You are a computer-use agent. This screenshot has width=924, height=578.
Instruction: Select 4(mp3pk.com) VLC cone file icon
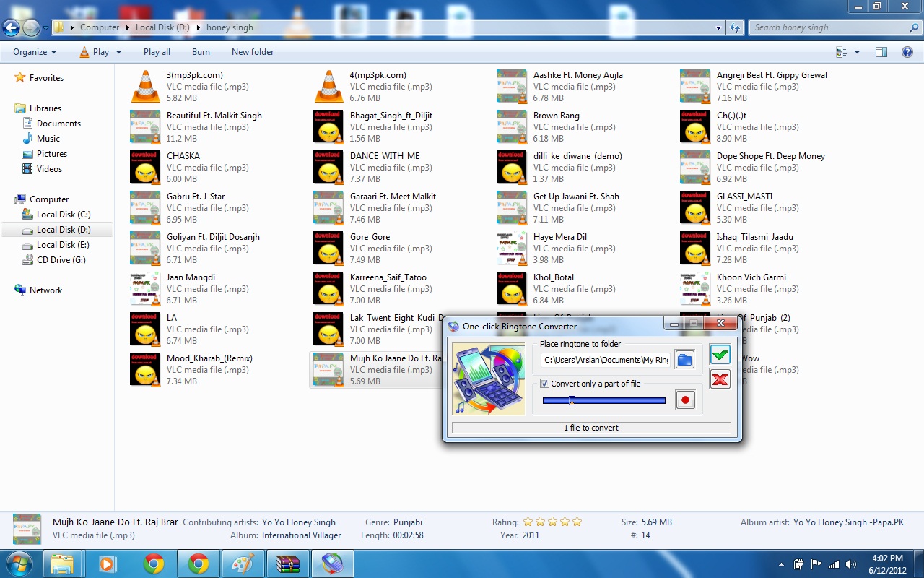[x=328, y=87]
